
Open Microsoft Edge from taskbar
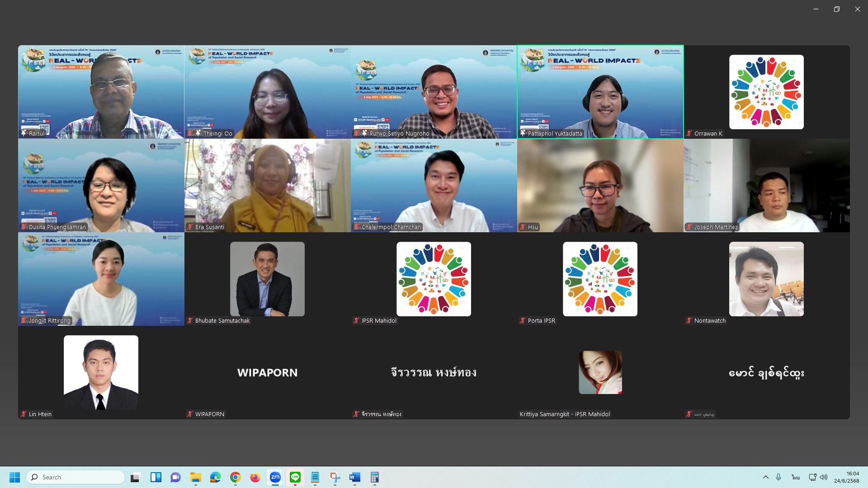click(215, 477)
